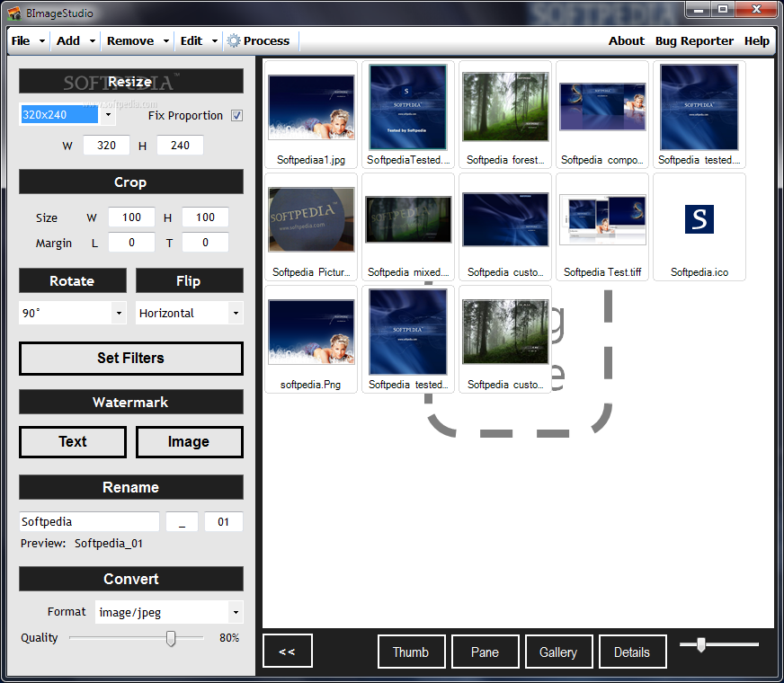Adjust the JPEG Quality slider handle
784x683 pixels.
pos(171,638)
